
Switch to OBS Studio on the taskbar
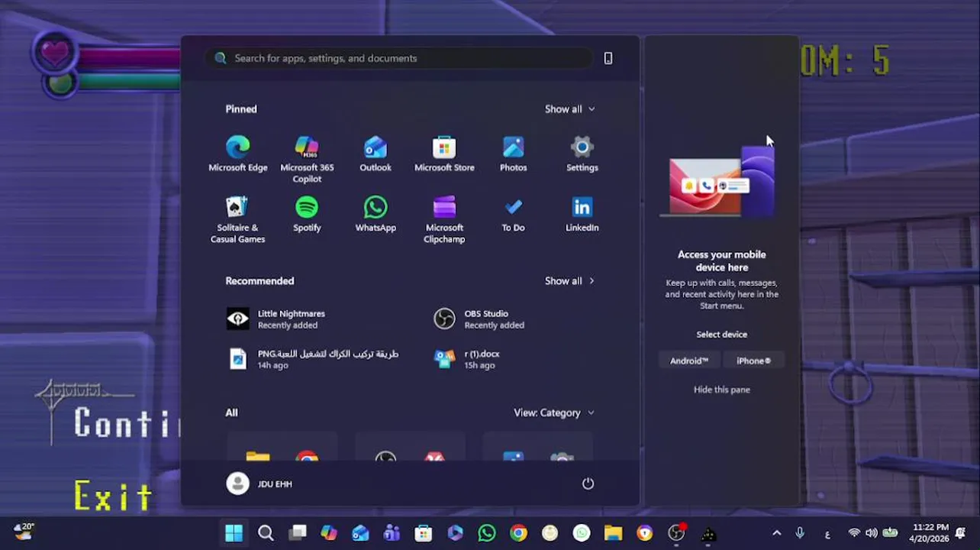[676, 532]
